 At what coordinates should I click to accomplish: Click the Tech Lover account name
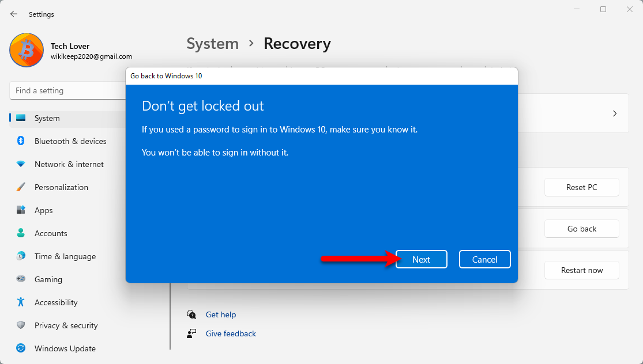[x=70, y=46]
